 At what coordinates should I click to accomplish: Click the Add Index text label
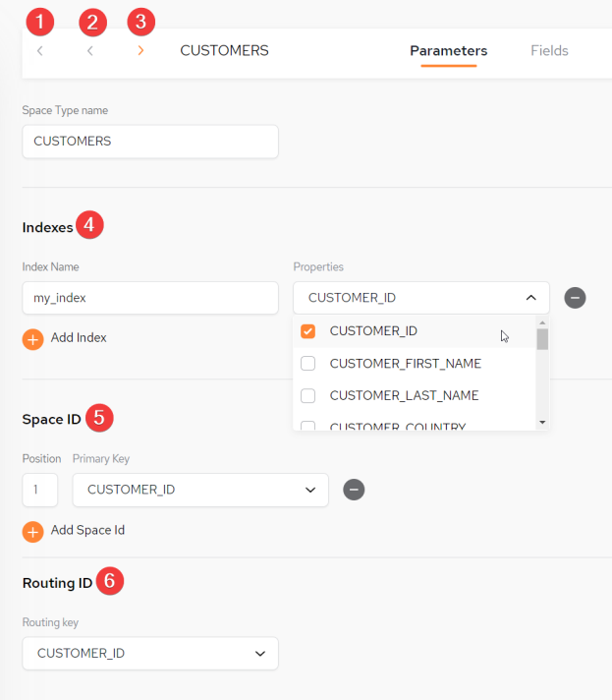click(x=79, y=337)
